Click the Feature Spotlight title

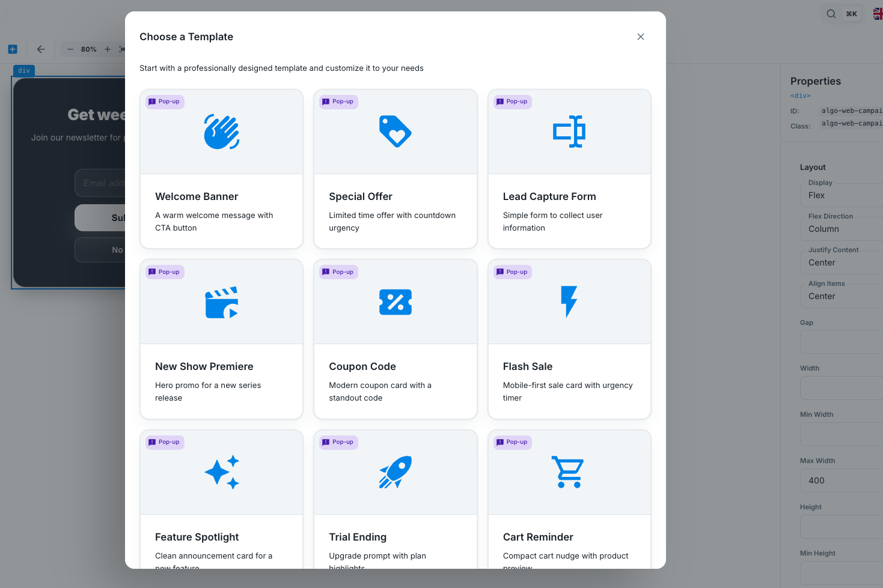[197, 537]
